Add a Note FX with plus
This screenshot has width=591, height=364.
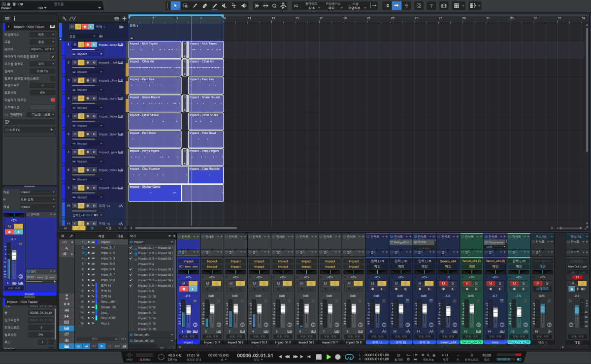click(x=52, y=130)
